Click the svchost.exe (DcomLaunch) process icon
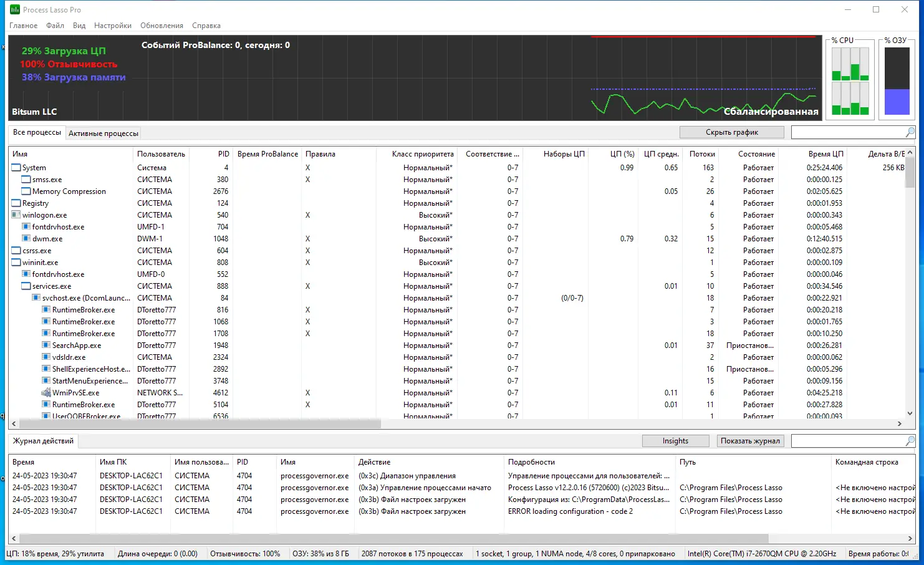 coord(36,298)
